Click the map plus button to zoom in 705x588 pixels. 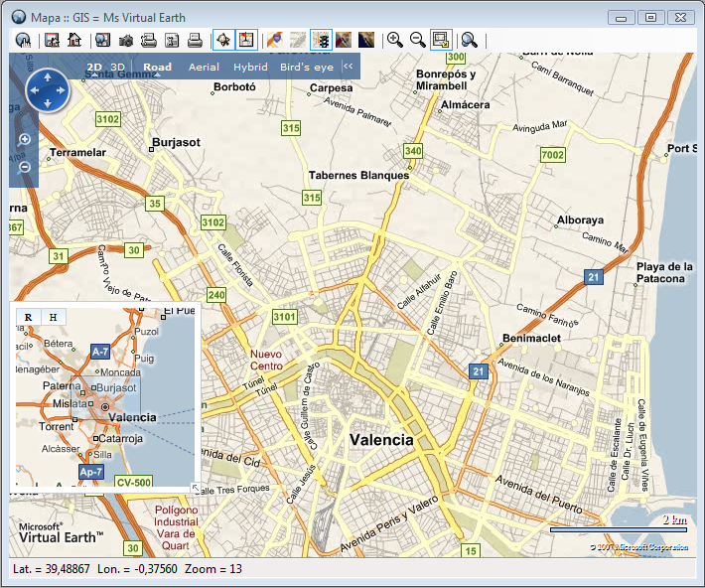25,139
